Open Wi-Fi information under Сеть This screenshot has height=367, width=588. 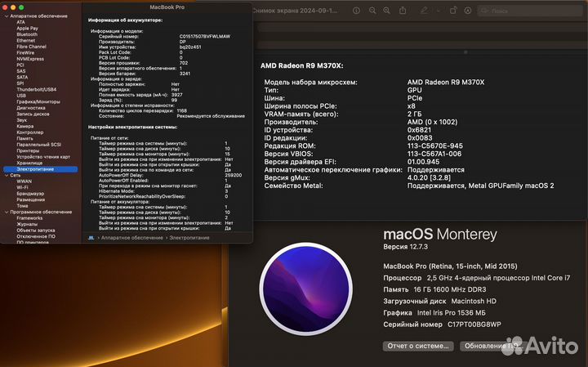click(x=22, y=187)
